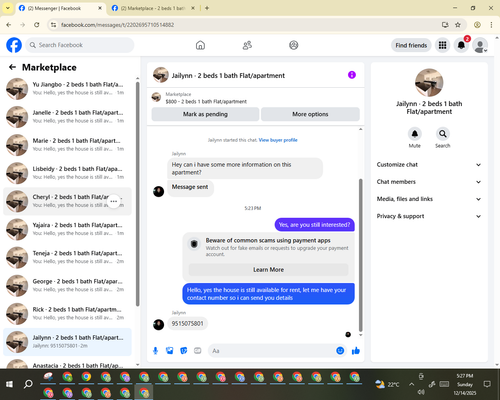
Task: Show hidden system tray icons chevron
Action: [412, 384]
